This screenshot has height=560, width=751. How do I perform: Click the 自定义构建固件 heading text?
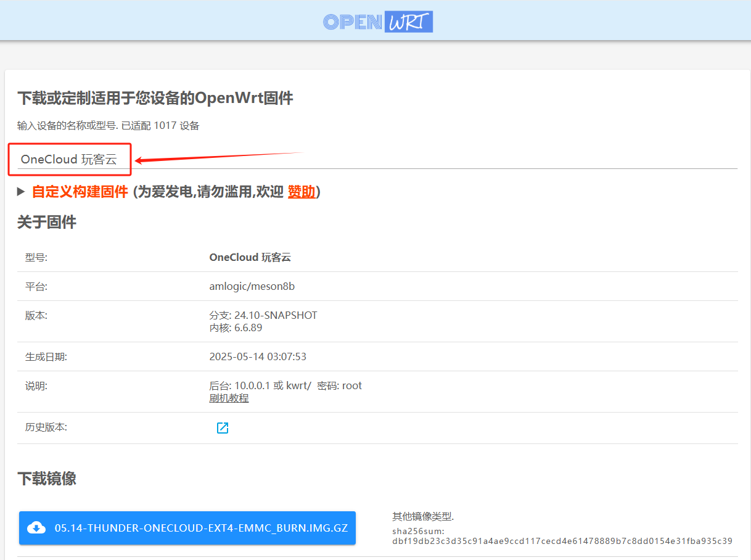[x=80, y=192]
